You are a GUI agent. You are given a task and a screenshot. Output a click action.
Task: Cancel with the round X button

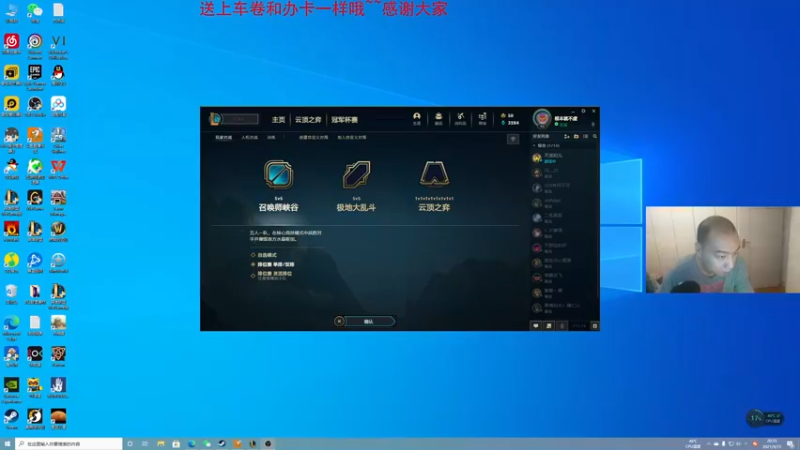tap(339, 321)
